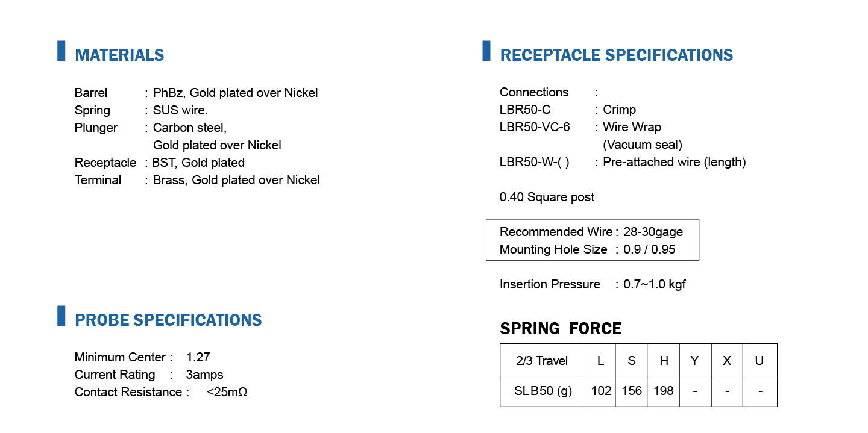
Task: Click the value 156 in spring table
Action: 632,391
